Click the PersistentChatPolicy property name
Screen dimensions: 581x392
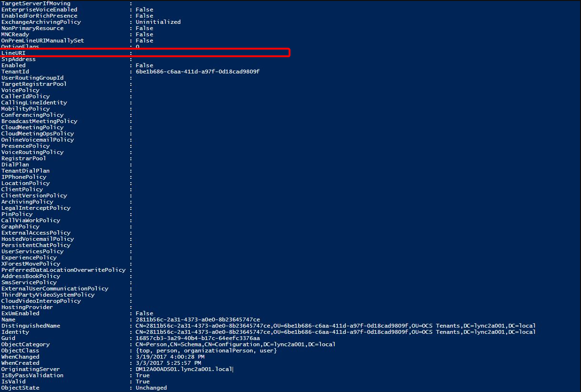(36, 245)
